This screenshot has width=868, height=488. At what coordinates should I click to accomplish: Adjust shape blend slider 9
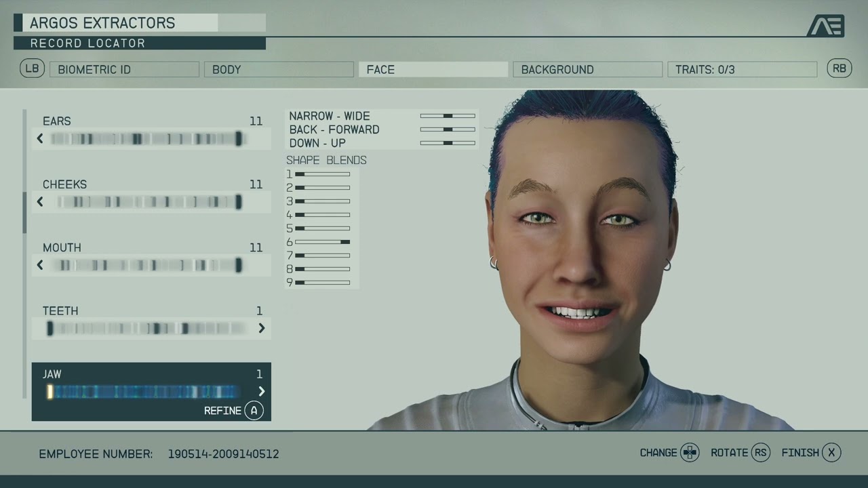pyautogui.click(x=322, y=283)
